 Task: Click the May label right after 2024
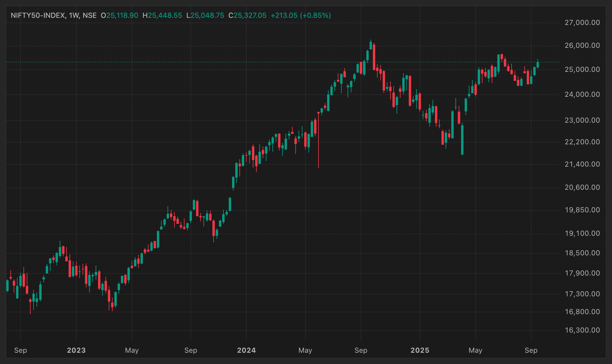click(x=305, y=350)
